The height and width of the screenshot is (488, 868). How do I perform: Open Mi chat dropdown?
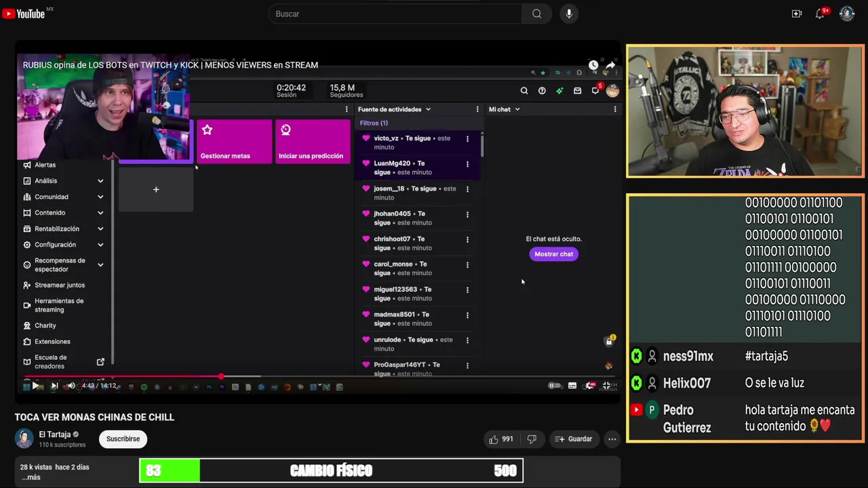pyautogui.click(x=505, y=109)
